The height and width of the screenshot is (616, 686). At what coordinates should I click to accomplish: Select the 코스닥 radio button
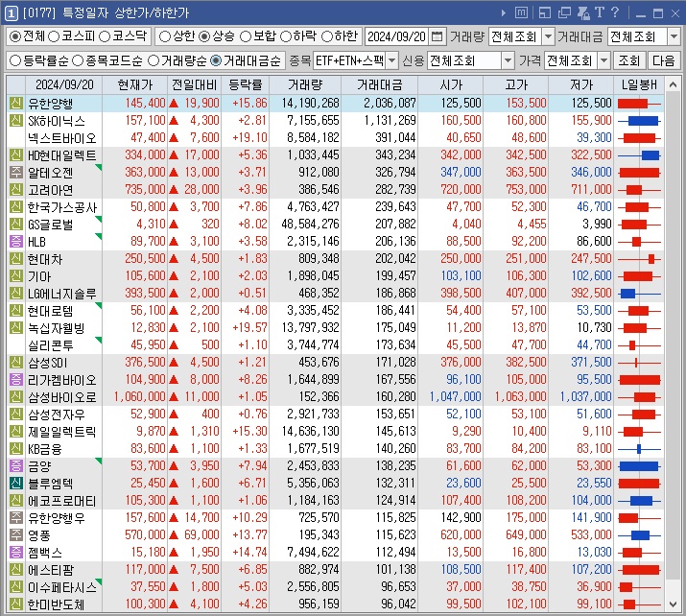tap(105, 36)
